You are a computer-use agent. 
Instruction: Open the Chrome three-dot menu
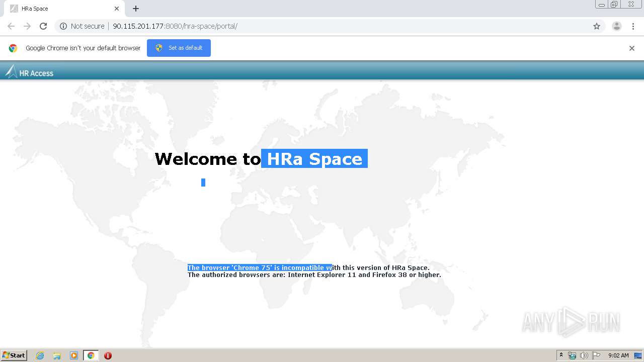tap(633, 26)
